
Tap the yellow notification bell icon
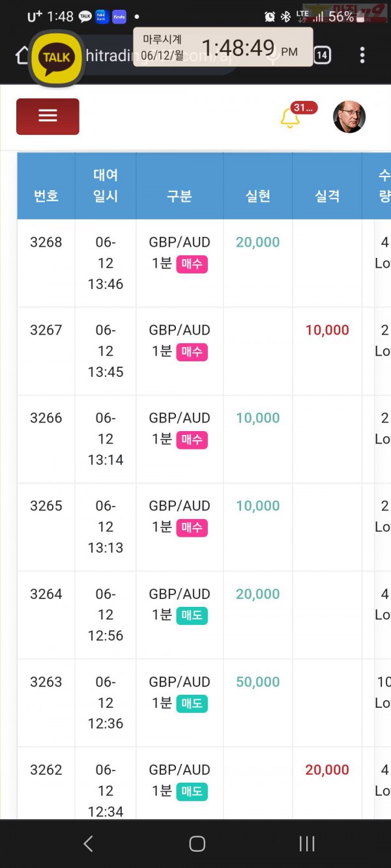point(290,119)
